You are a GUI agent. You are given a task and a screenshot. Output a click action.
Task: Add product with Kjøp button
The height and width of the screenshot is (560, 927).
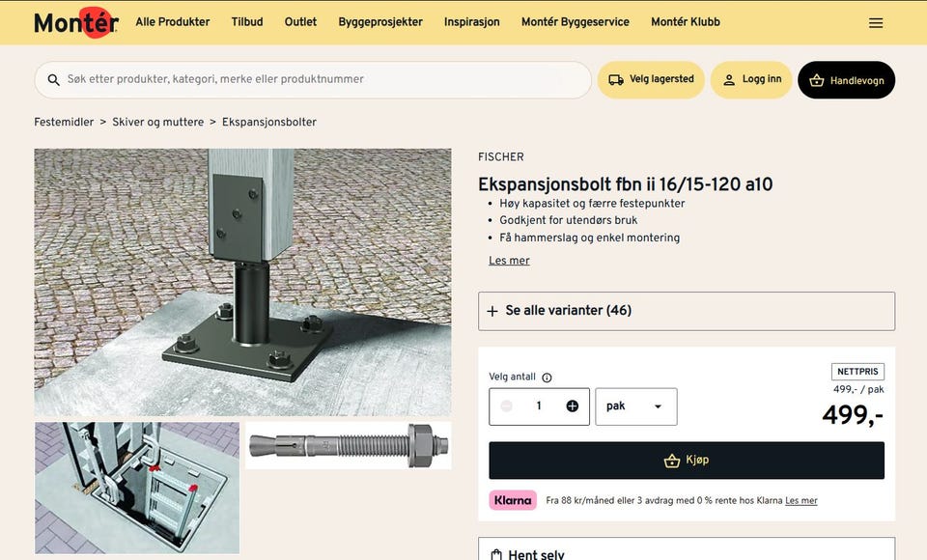(x=687, y=460)
